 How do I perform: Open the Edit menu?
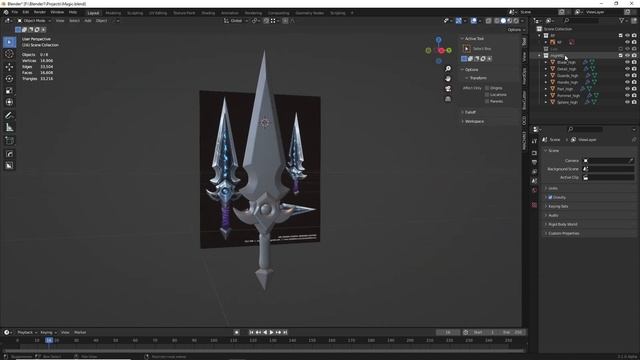pos(26,12)
